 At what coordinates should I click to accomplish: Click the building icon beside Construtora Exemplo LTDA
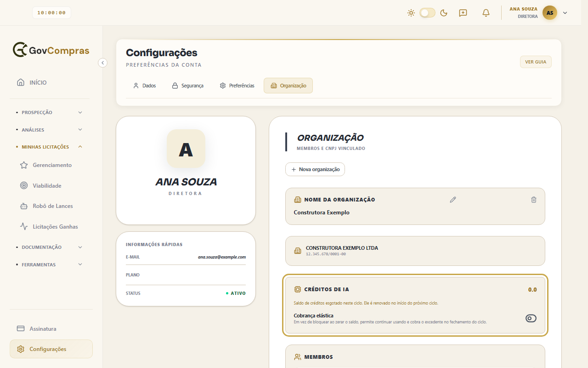(298, 251)
